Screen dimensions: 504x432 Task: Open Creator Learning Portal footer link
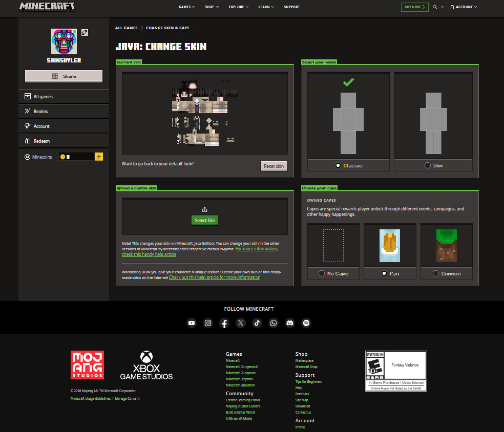243,400
